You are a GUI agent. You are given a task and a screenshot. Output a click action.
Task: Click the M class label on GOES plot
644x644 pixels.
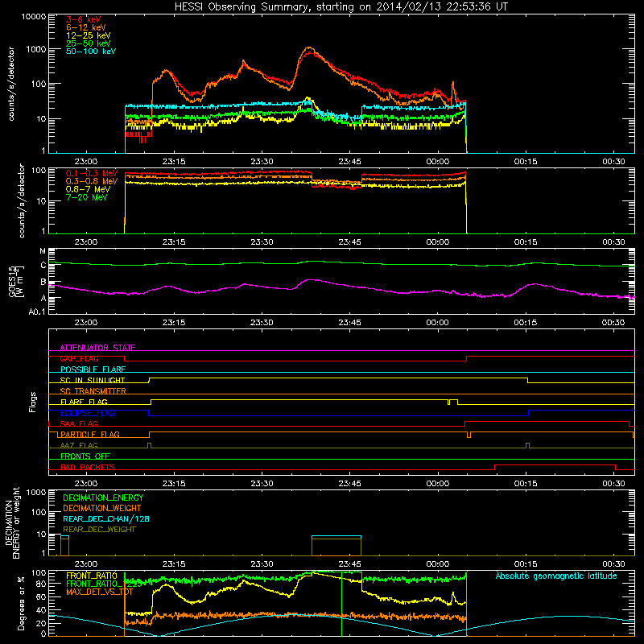coord(43,251)
